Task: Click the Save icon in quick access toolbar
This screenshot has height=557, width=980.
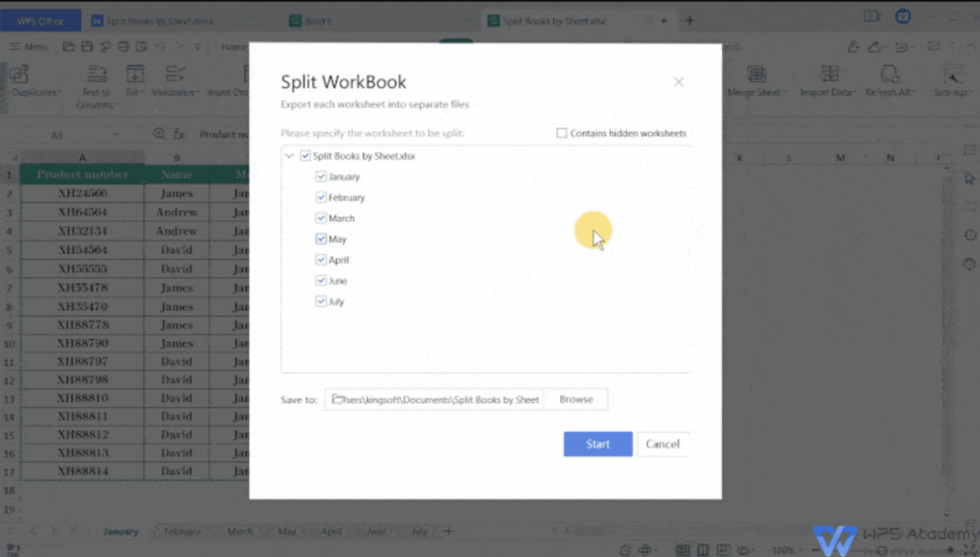Action: coord(87,47)
